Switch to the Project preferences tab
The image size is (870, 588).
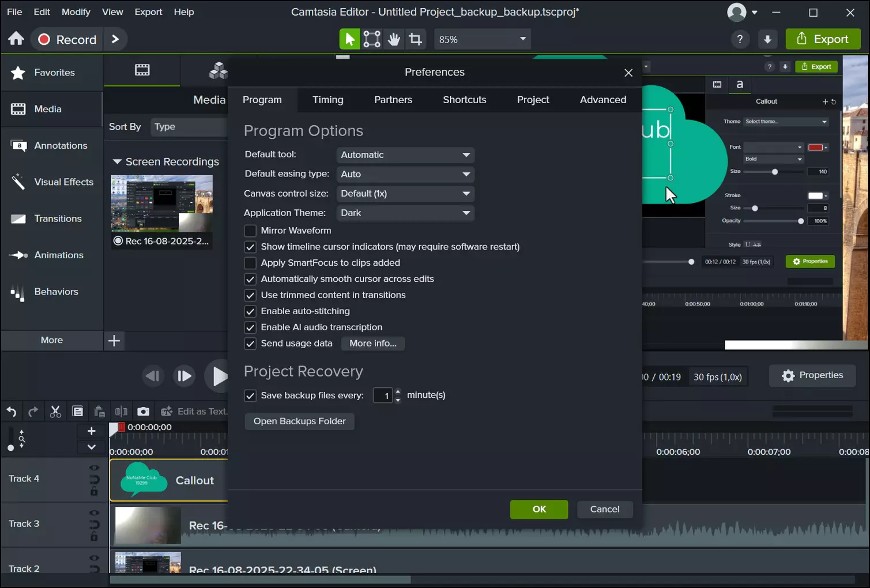(533, 100)
